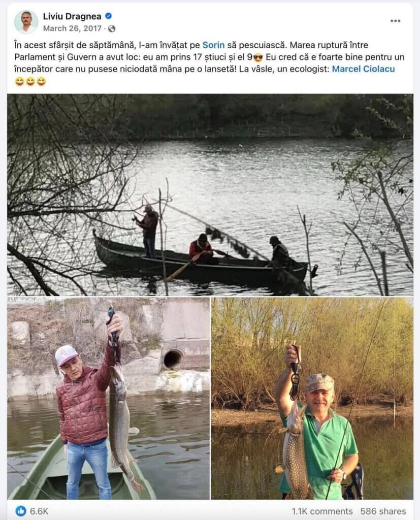Open the March 26, 2017 timestamp
This screenshot has width=420, height=520.
pos(72,28)
